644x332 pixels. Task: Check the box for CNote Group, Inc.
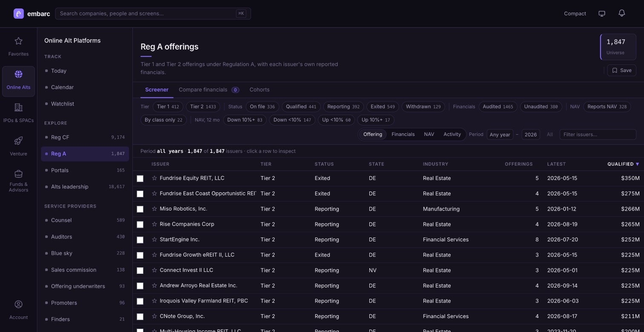click(140, 317)
